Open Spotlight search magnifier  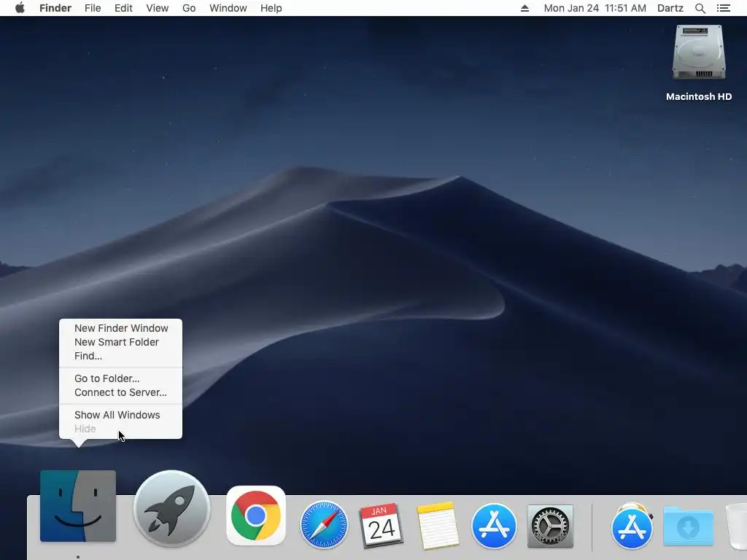point(700,8)
